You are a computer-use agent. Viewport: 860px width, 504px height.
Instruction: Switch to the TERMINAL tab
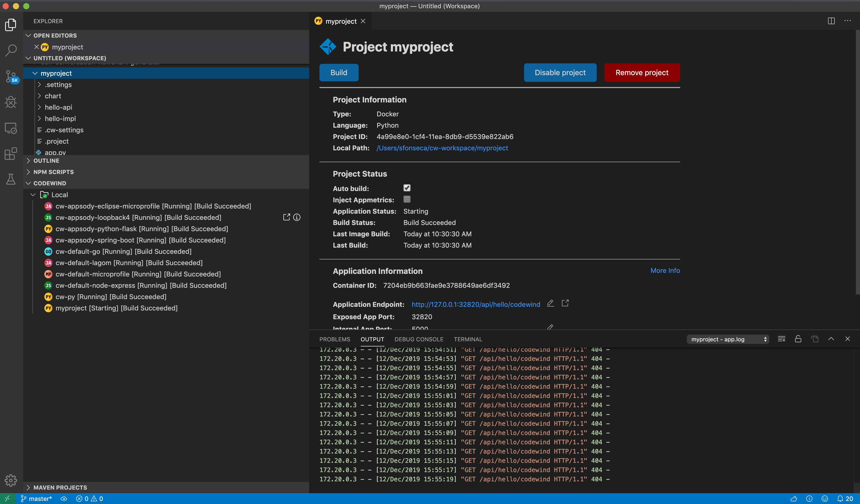468,339
